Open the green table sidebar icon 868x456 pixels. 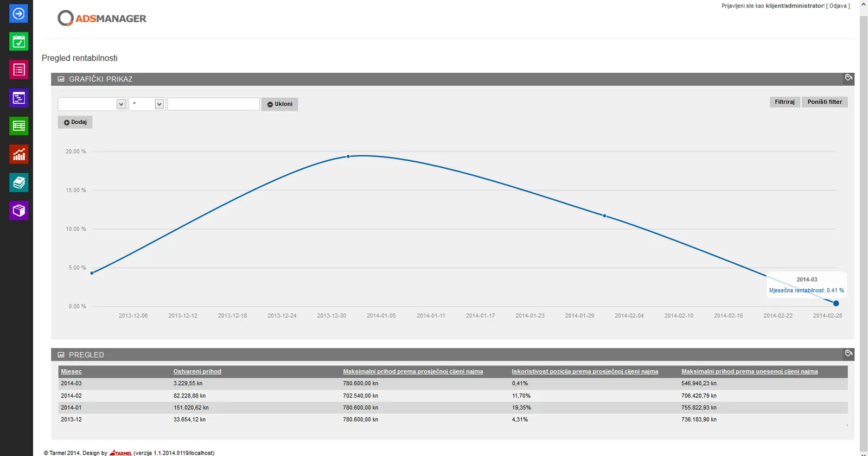pos(18,126)
